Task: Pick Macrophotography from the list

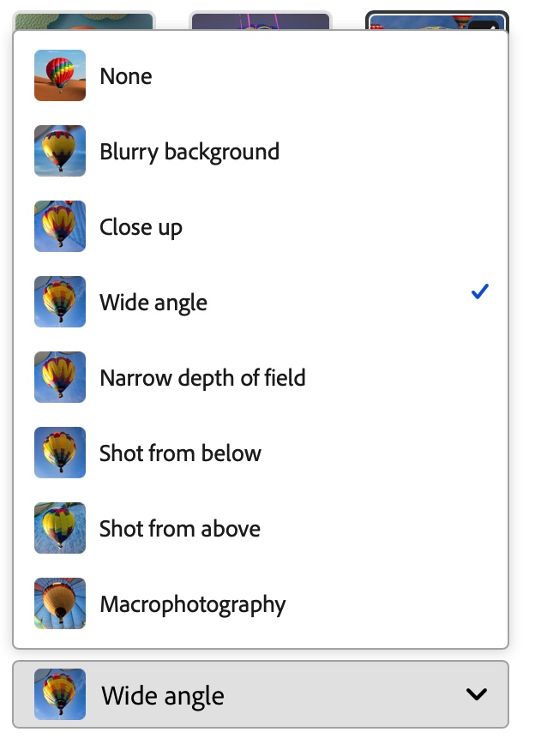Action: tap(193, 604)
